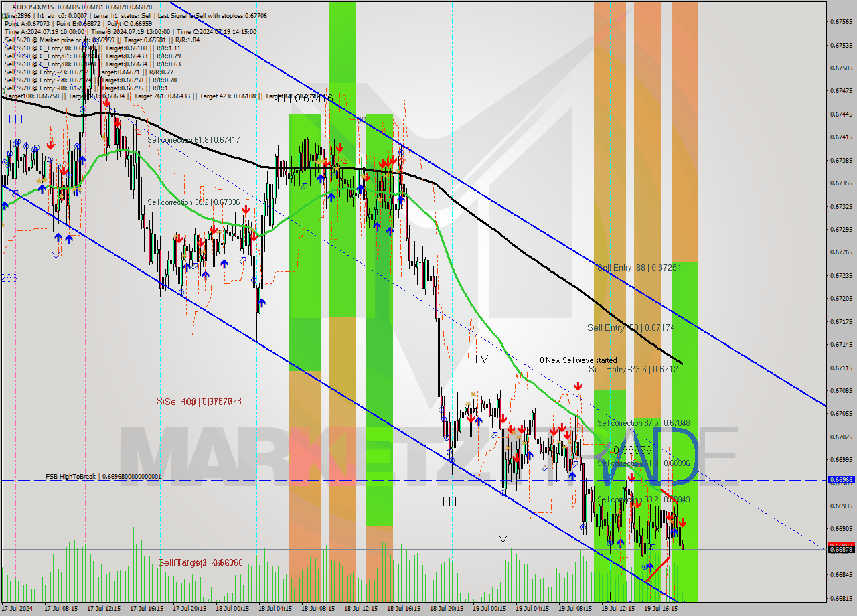The height and width of the screenshot is (616, 857).
Task: Click the 'Sell Entry -50 | 0.67174' label
Action: 631,327
